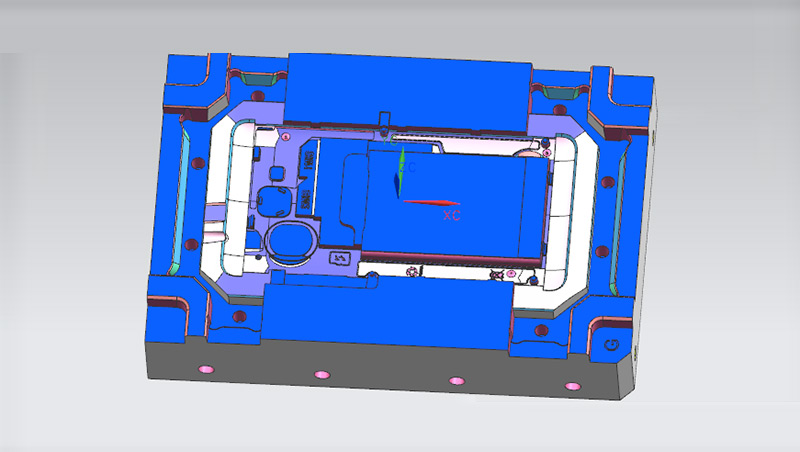Select the large oval camera cutout
Screen dimensions: 800x452
(x=292, y=240)
